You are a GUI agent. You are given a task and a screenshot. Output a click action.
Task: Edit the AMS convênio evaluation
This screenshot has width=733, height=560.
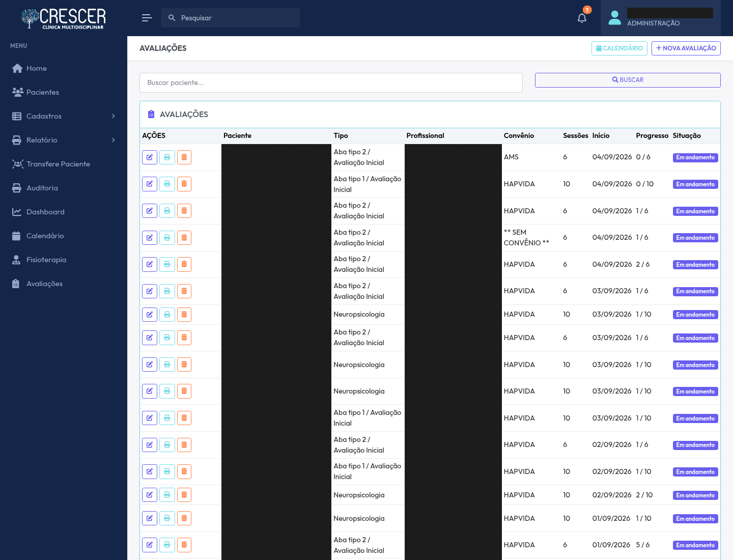point(150,157)
